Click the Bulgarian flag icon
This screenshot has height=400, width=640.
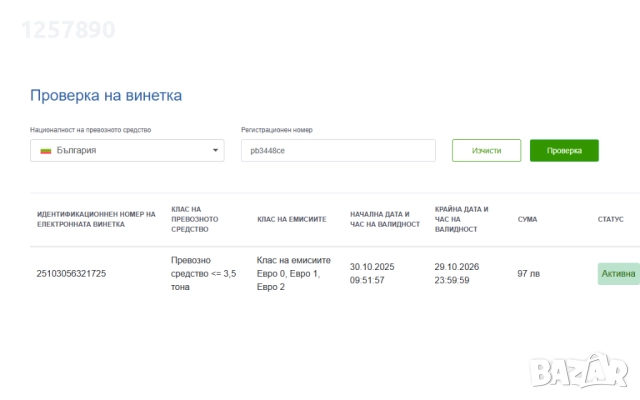pyautogui.click(x=45, y=151)
